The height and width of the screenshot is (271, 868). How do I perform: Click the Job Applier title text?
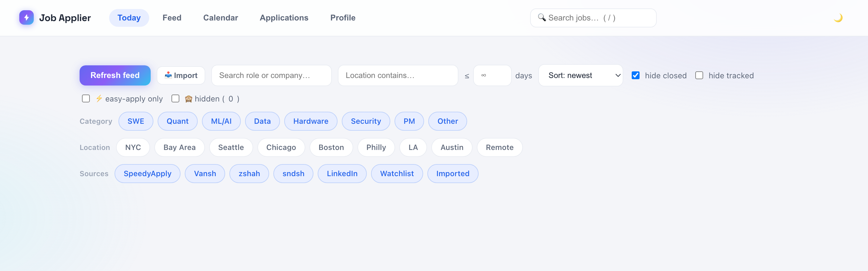tap(65, 18)
